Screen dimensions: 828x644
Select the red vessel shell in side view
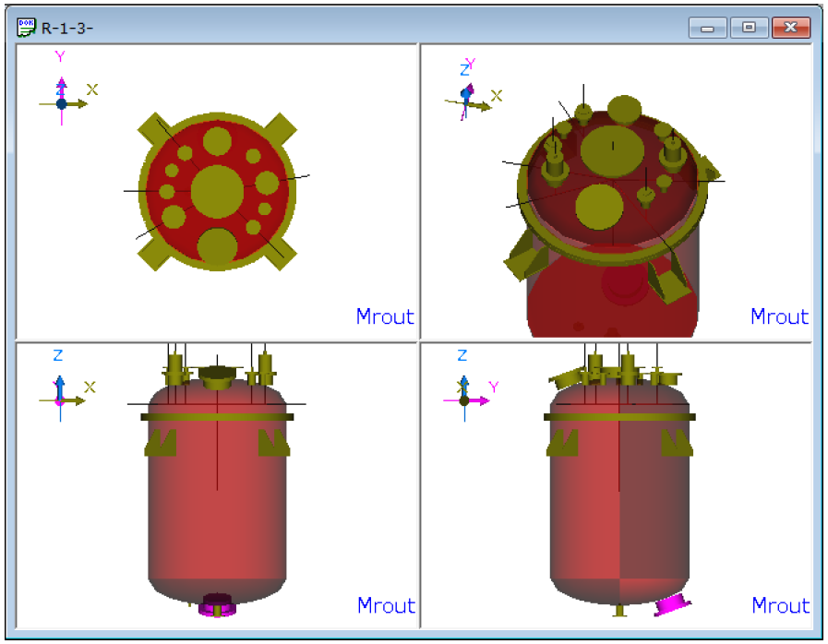pyautogui.click(x=619, y=507)
